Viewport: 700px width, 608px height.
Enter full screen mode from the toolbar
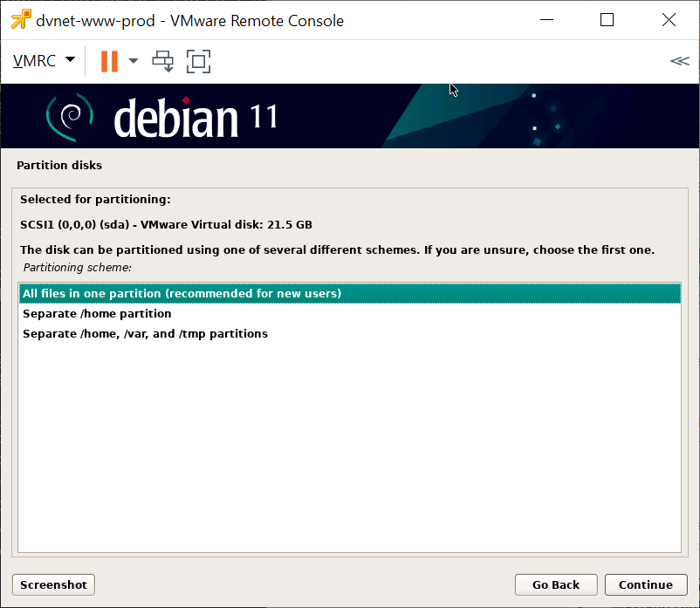tap(199, 61)
